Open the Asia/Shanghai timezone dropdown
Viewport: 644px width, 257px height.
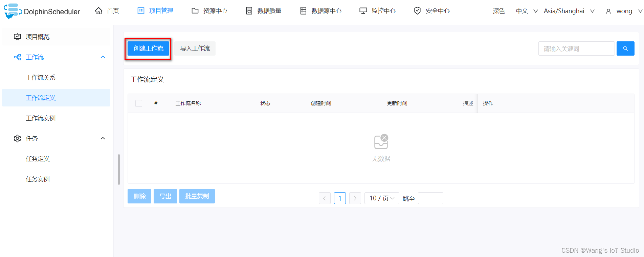click(x=569, y=11)
